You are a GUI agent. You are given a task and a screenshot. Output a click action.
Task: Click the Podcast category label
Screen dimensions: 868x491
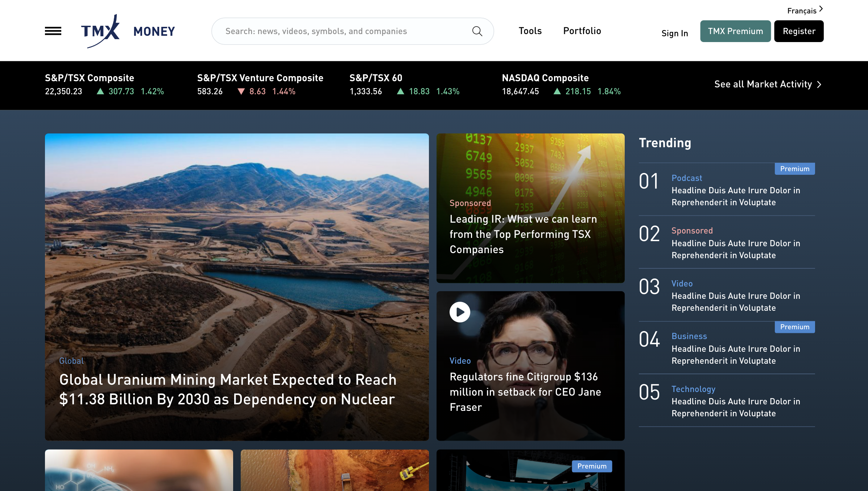pos(687,178)
